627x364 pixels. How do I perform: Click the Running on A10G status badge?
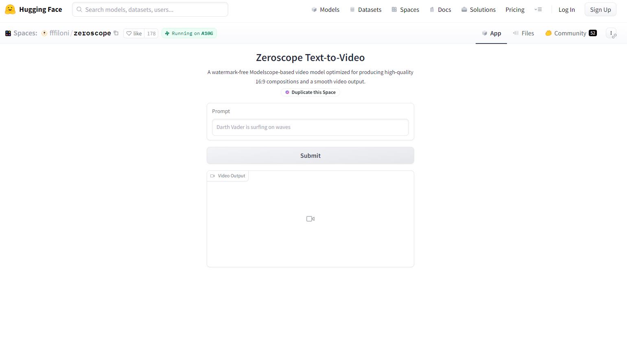(189, 33)
